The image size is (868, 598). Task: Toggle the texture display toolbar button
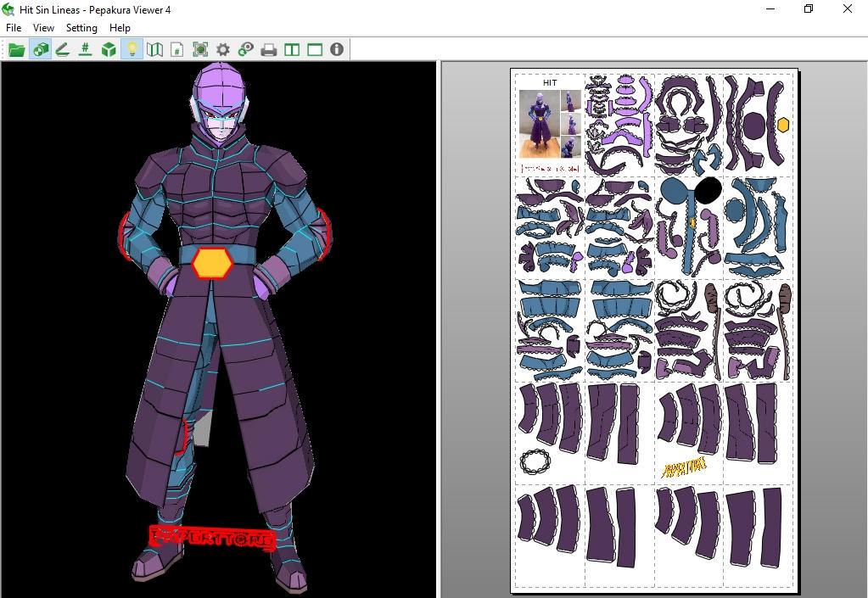point(41,50)
